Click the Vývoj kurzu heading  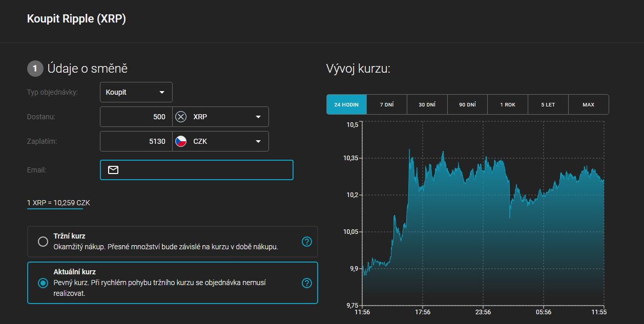coord(358,68)
